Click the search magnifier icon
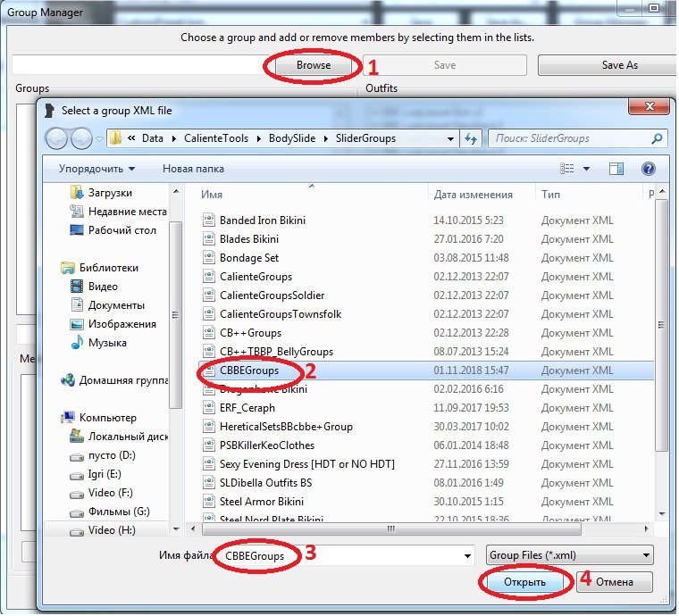The width and height of the screenshot is (679, 616). [657, 138]
